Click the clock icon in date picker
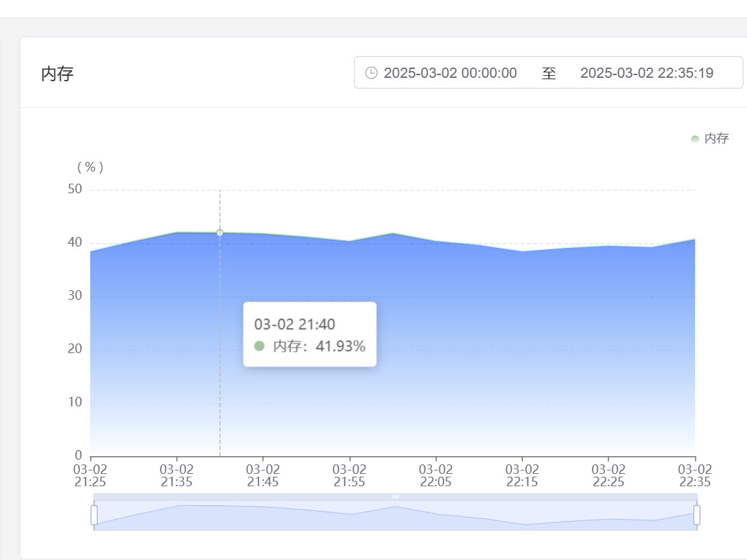This screenshot has height=560, width=747. click(371, 73)
